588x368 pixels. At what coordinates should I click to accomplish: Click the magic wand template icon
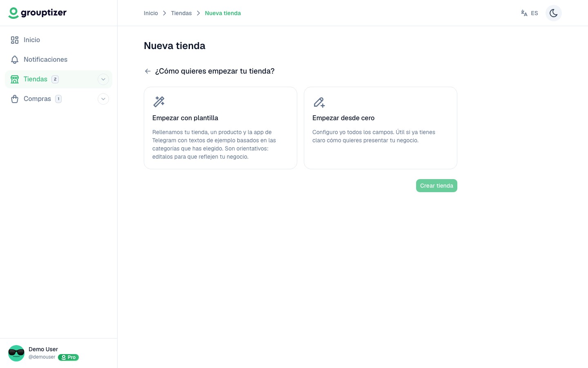pyautogui.click(x=159, y=101)
